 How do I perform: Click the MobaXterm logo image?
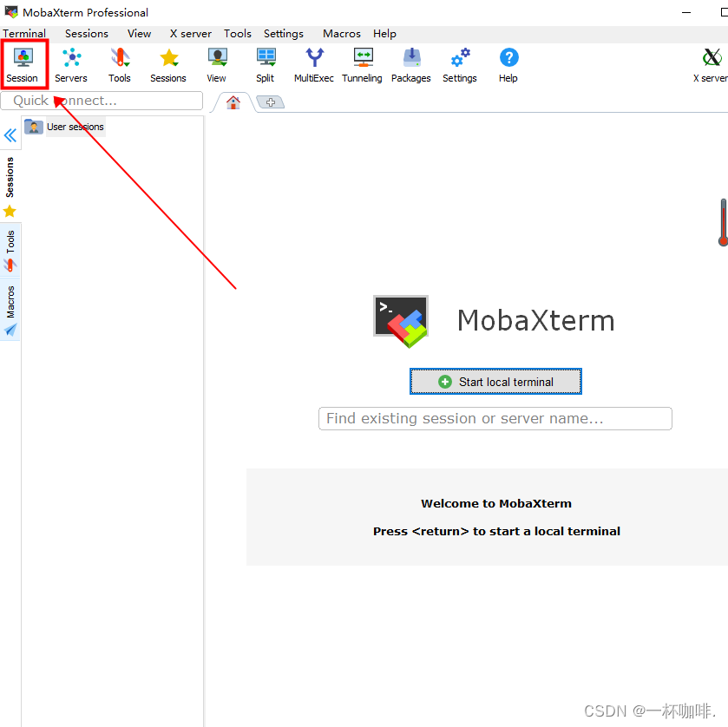click(x=401, y=321)
